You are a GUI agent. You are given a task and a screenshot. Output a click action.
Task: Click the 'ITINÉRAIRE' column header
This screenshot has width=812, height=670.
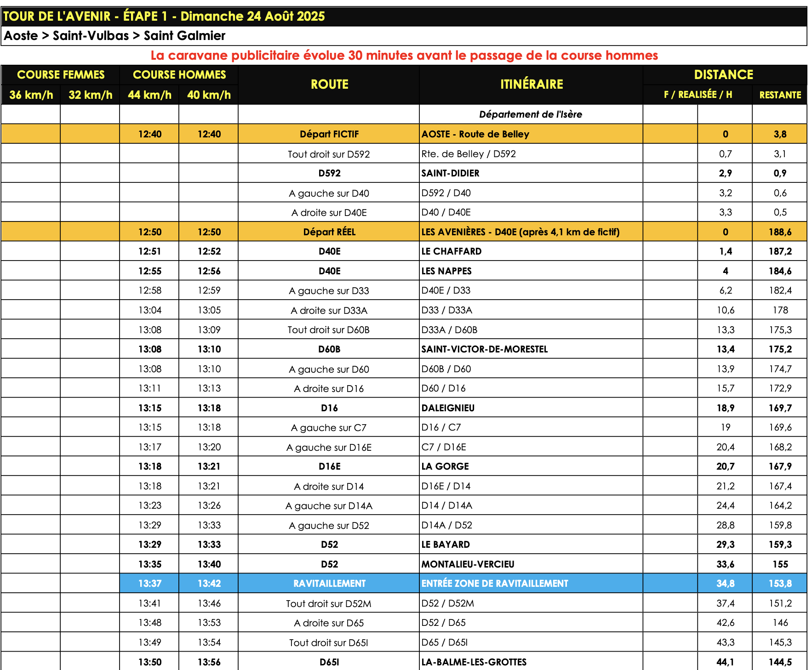(x=532, y=85)
